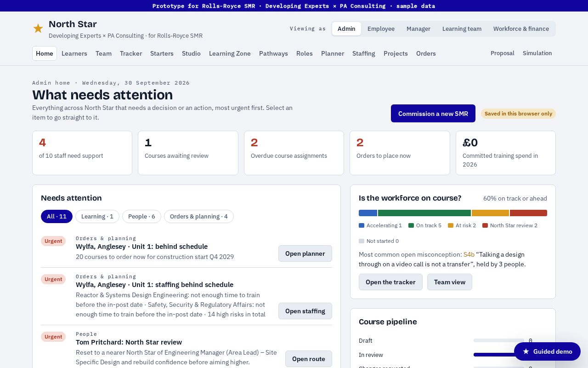Filter by Orders & planning · 4
This screenshot has width=588, height=368.
tap(199, 216)
